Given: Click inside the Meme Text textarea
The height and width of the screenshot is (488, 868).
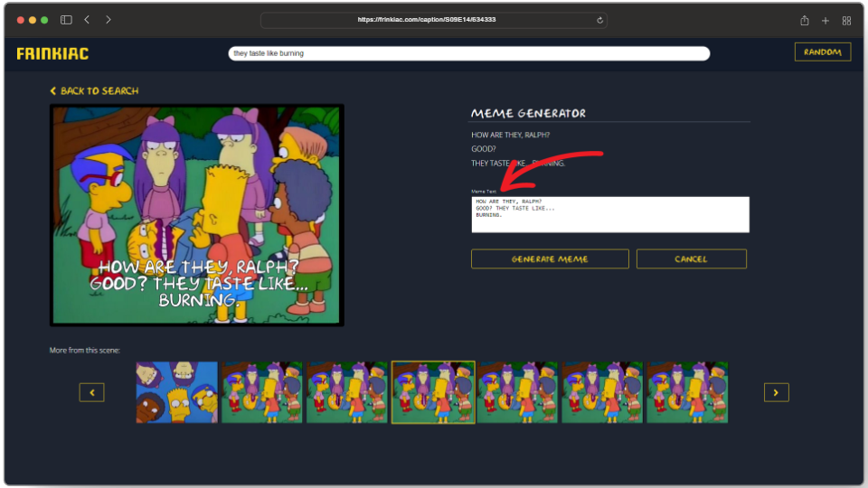Looking at the screenshot, I should click(610, 215).
